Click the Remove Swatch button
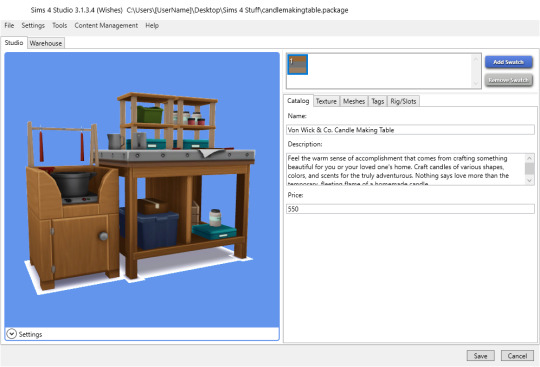This screenshot has width=540, height=367. coord(509,80)
